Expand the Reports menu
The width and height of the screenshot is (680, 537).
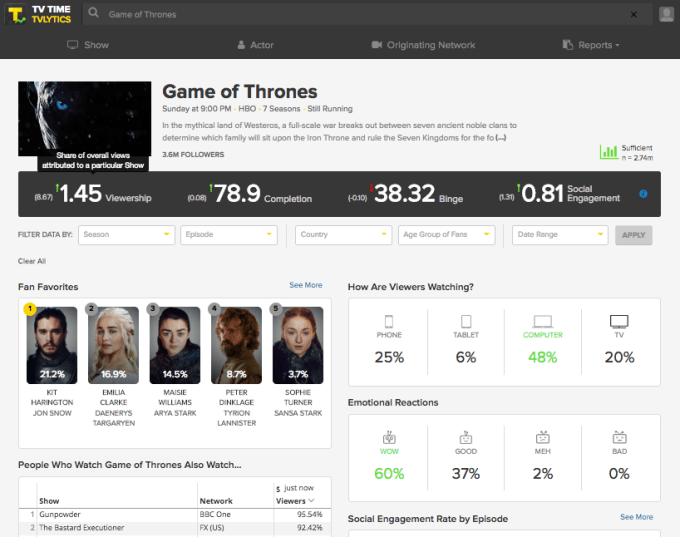click(x=591, y=45)
